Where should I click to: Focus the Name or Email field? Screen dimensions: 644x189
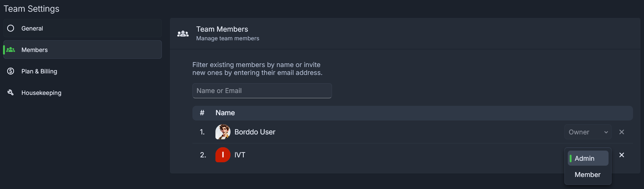pyautogui.click(x=262, y=91)
